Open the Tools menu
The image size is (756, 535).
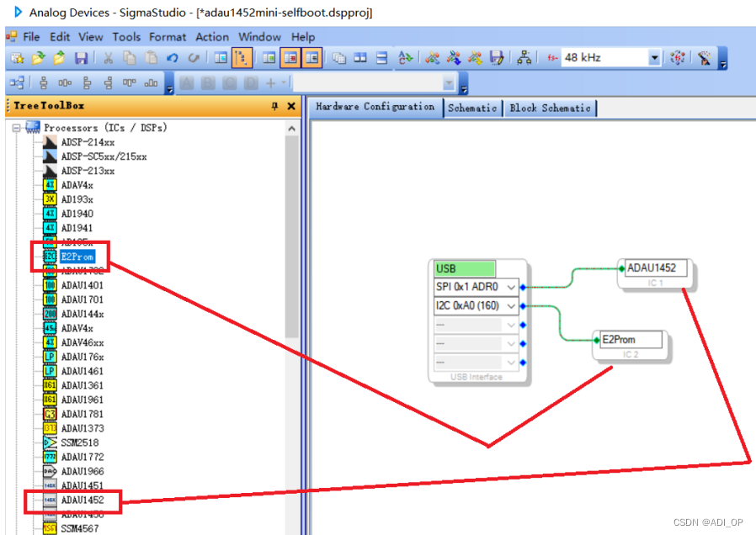coord(126,37)
